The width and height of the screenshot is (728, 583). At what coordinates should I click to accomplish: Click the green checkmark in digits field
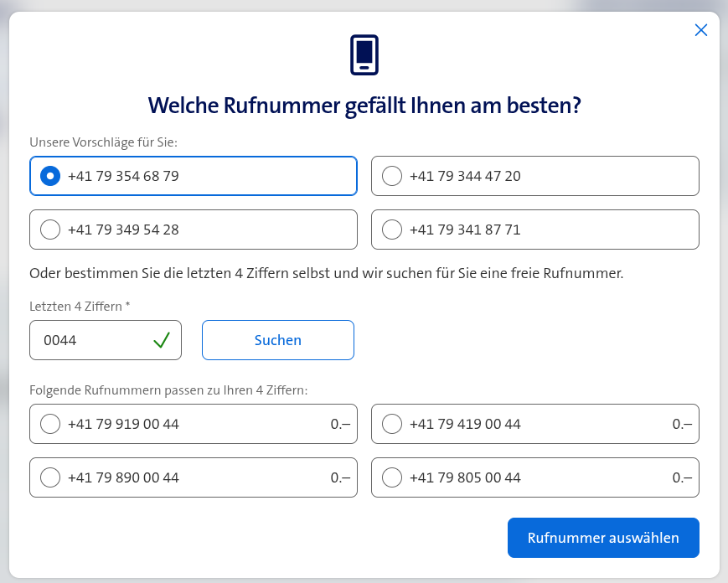162,340
